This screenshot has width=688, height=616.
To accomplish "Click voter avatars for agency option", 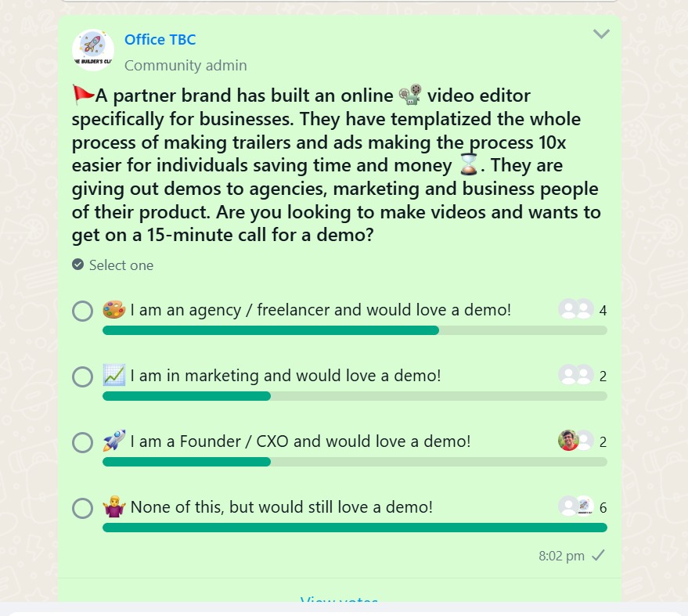I will pos(576,309).
